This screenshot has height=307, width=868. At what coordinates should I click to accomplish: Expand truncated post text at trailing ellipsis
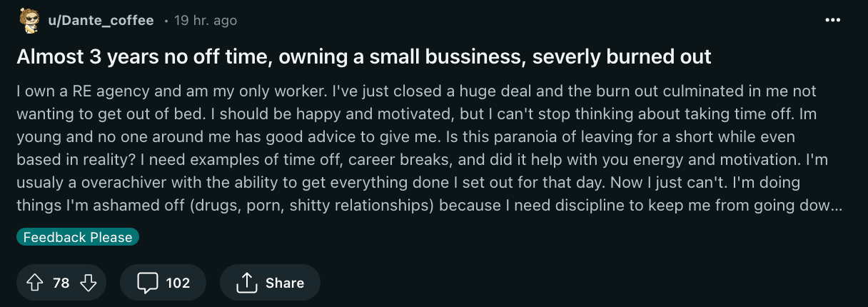point(835,206)
